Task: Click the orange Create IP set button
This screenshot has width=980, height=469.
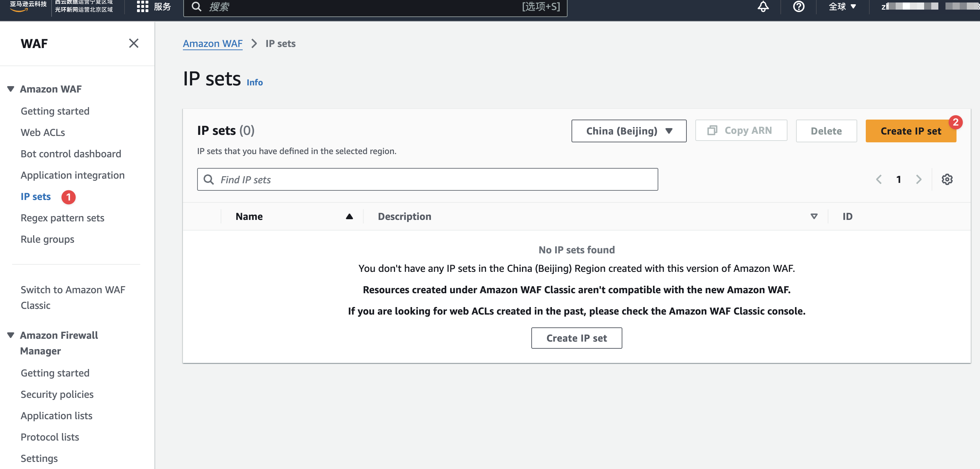Action: [910, 131]
